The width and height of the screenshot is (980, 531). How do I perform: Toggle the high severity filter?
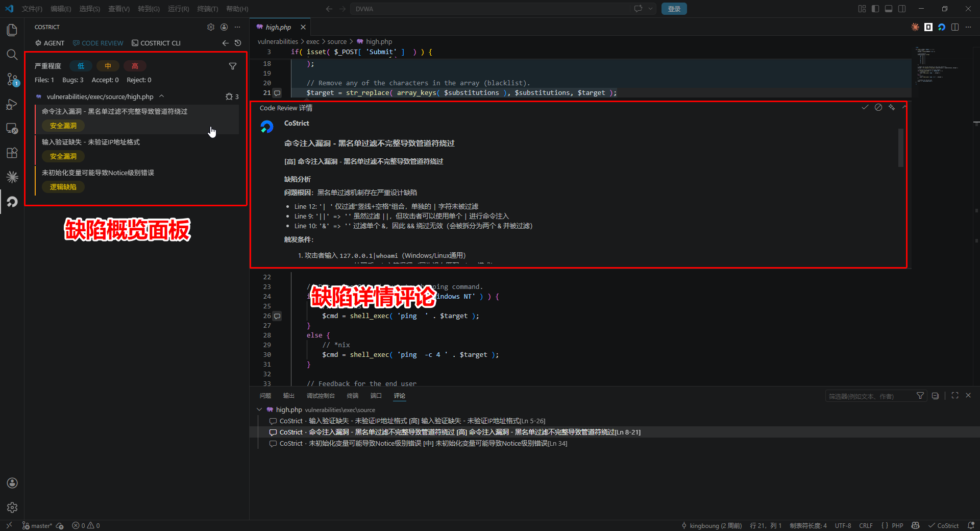point(135,66)
